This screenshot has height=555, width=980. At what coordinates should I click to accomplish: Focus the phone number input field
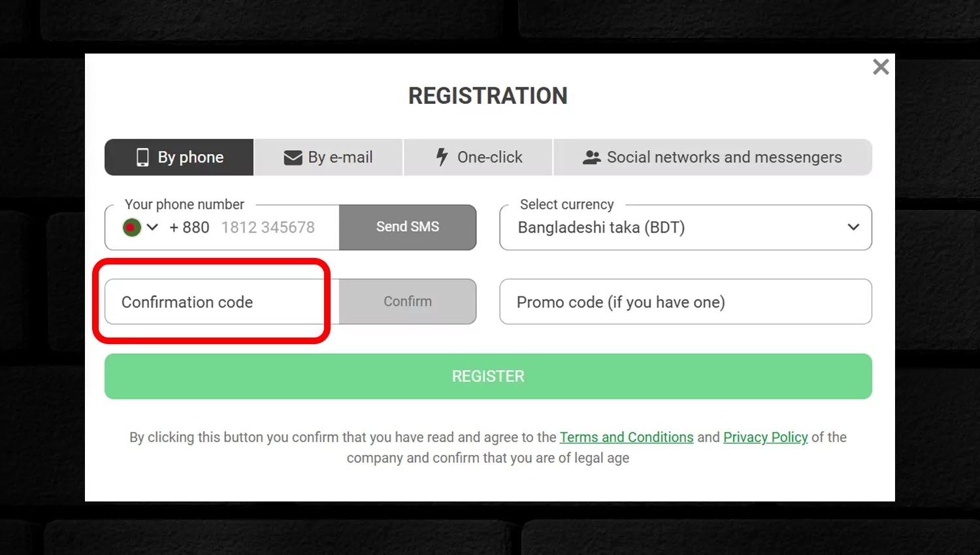click(x=274, y=227)
